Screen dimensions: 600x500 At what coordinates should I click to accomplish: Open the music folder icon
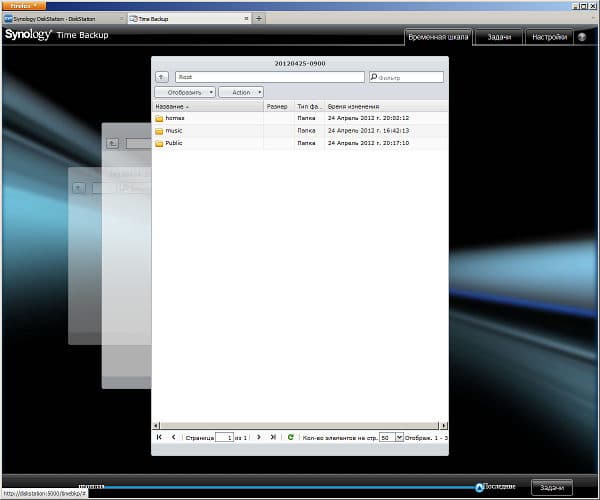pyautogui.click(x=159, y=131)
